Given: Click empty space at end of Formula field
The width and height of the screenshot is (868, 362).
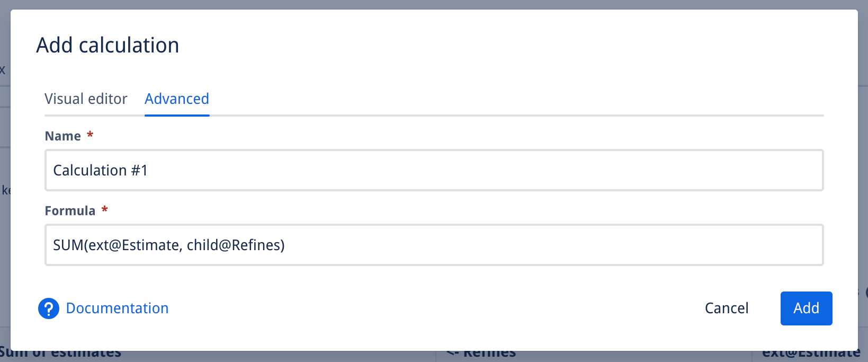Looking at the screenshot, I should 636,245.
